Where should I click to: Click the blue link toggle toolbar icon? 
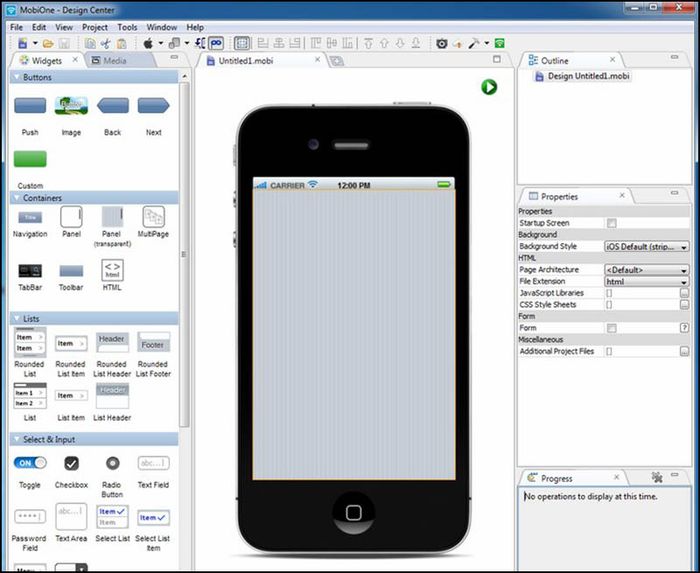216,43
